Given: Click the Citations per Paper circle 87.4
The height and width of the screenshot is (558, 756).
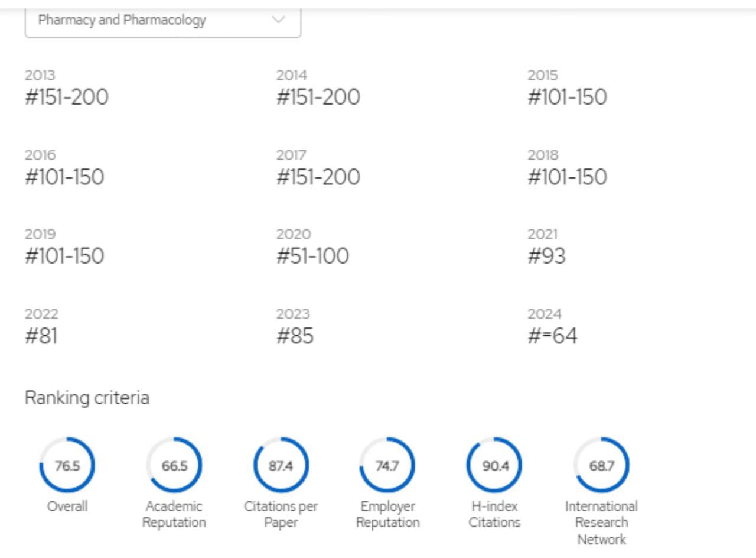Looking at the screenshot, I should click(x=281, y=465).
